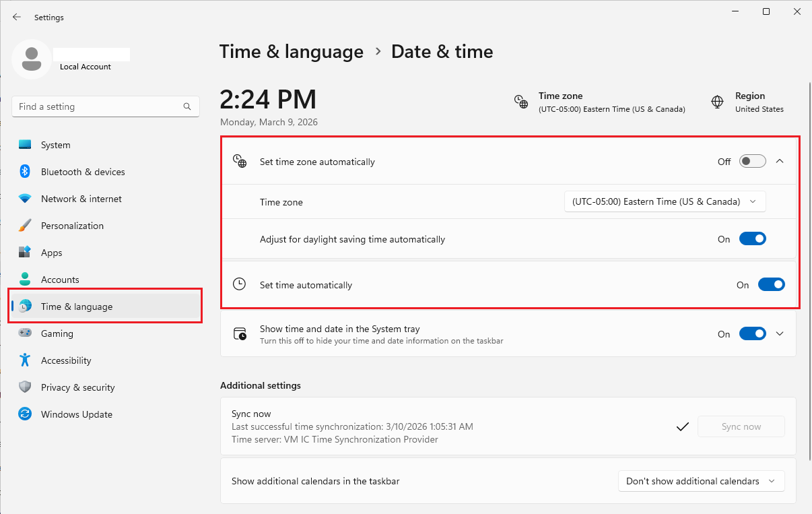This screenshot has width=812, height=514.
Task: Click the sync success checkmark icon
Action: (683, 426)
